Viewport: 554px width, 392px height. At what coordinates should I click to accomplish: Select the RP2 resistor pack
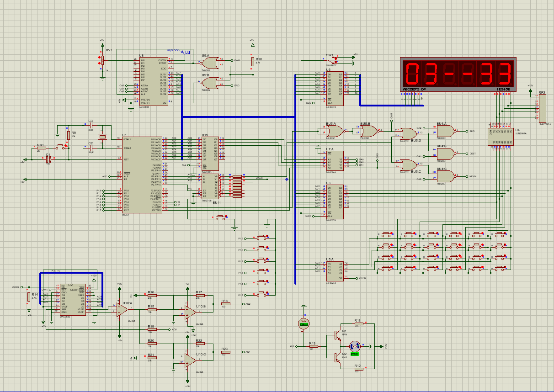(x=543, y=108)
